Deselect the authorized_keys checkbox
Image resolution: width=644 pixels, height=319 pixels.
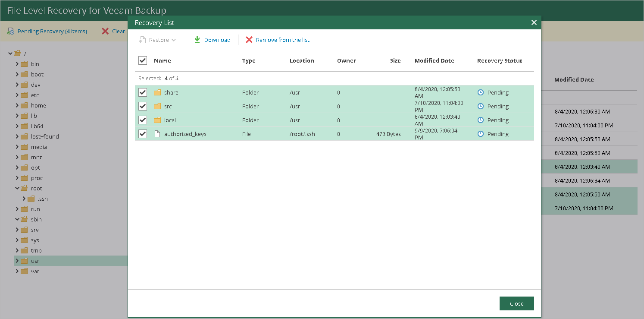tap(143, 134)
